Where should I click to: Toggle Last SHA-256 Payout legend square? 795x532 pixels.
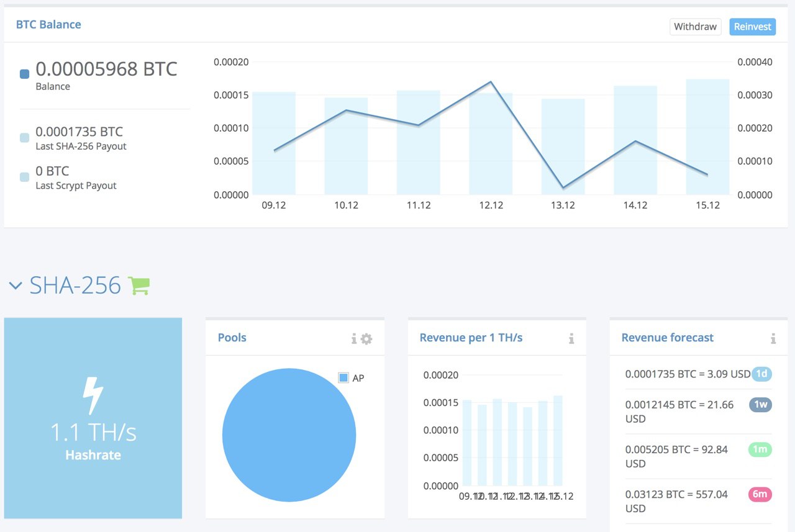click(25, 138)
